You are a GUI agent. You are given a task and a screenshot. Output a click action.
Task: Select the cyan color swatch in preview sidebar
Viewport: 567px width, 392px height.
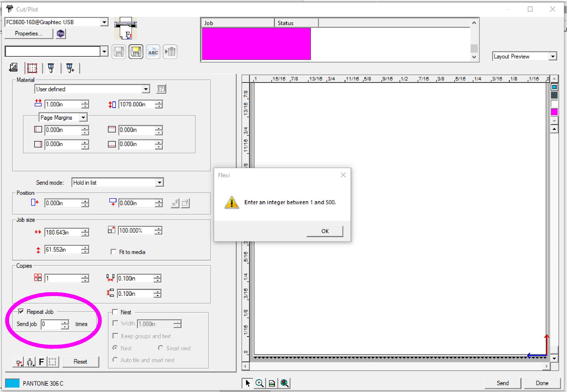[554, 87]
